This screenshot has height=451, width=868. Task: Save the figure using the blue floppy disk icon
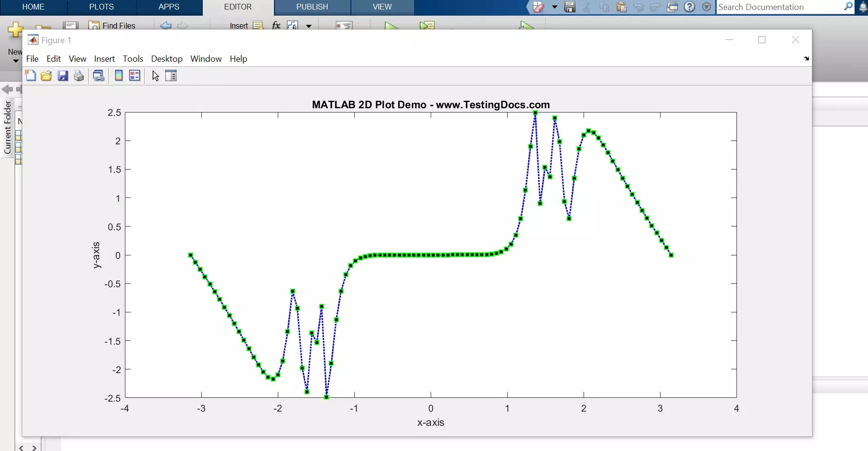point(63,75)
